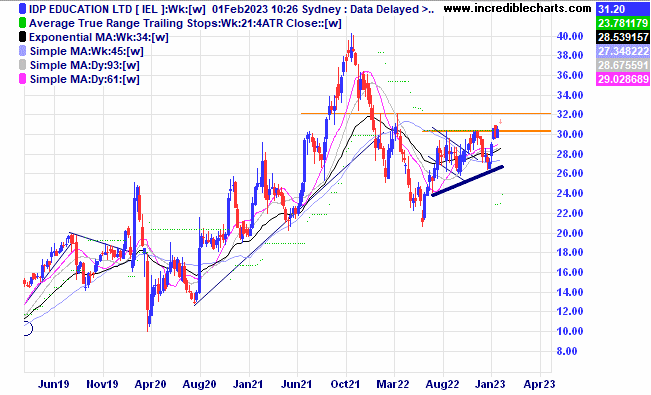651x395 pixels.
Task: Select the Simple MA:Dy:61 legend label
Action: click(85, 79)
